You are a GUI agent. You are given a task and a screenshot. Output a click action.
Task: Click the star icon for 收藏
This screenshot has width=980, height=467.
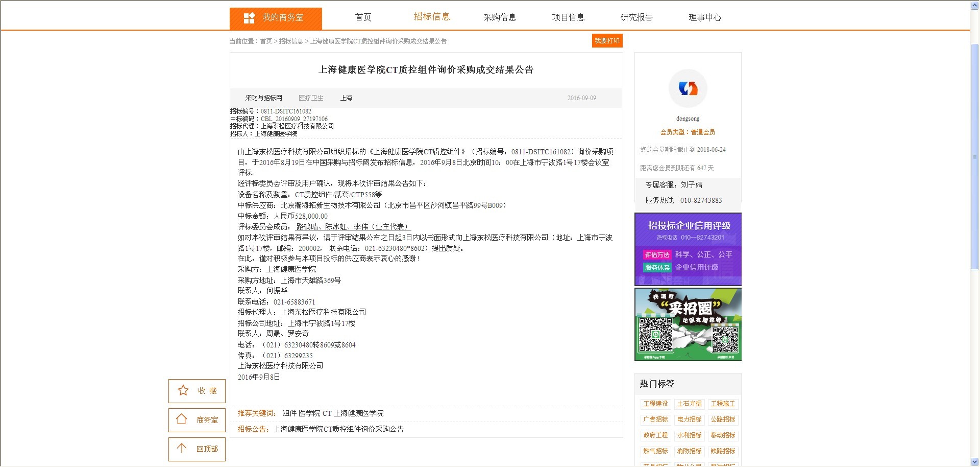coord(183,391)
